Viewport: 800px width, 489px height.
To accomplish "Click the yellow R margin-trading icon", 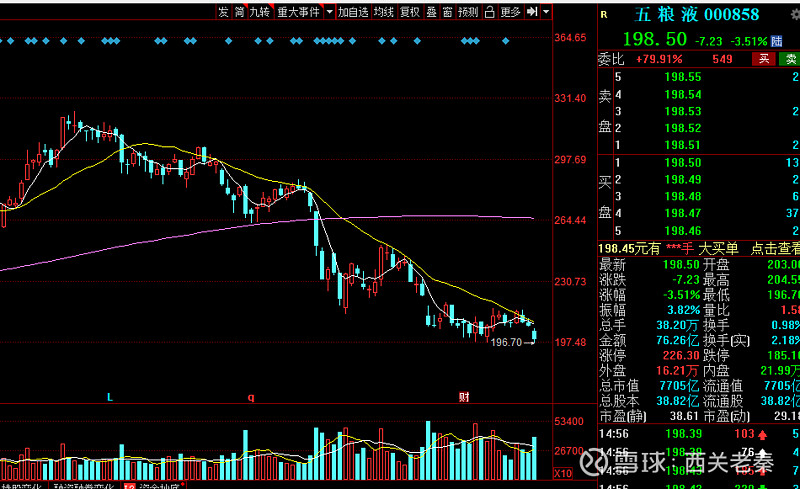I will (604, 15).
